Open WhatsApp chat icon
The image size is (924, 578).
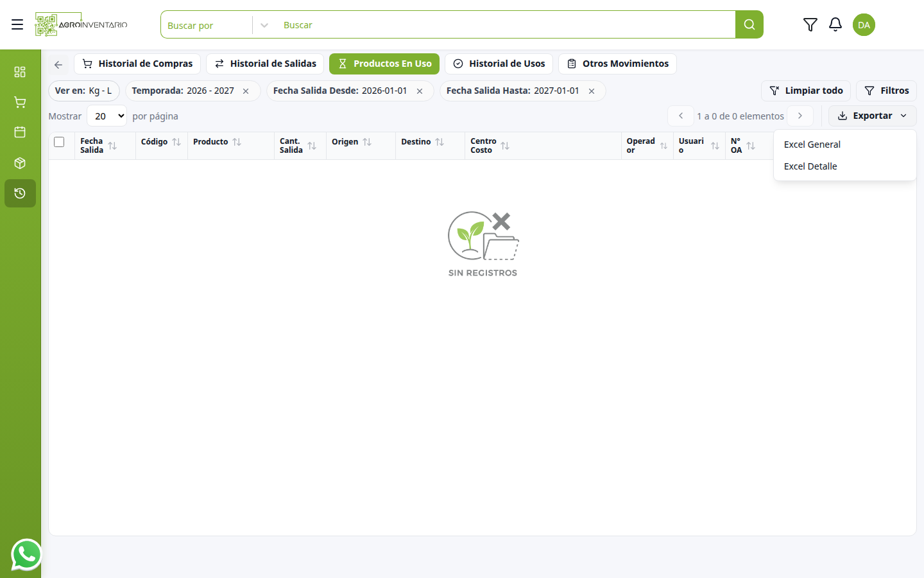click(26, 554)
